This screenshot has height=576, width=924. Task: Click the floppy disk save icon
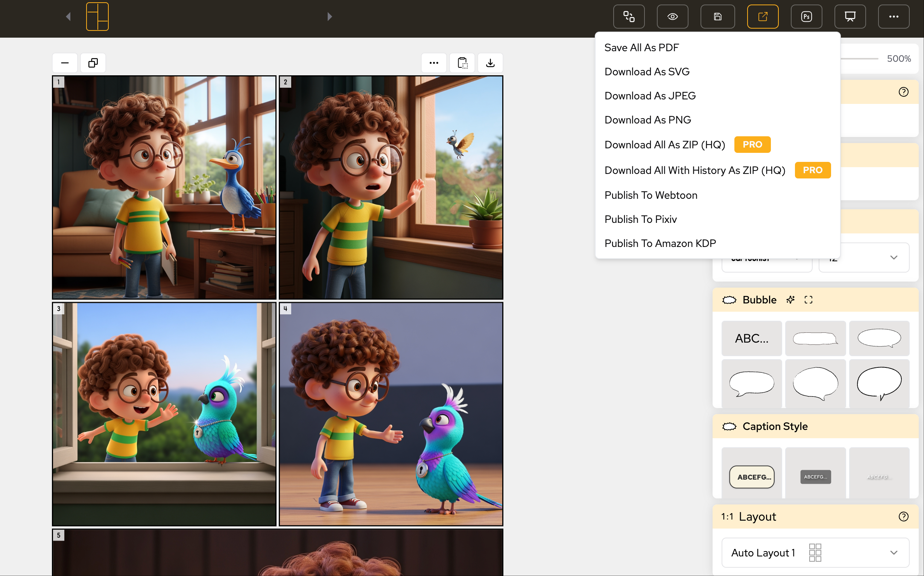tap(717, 17)
